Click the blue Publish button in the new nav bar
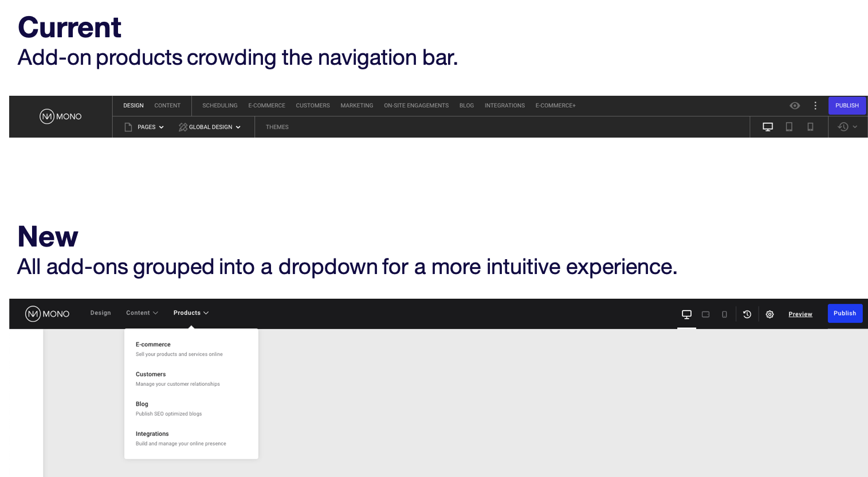Viewport: 868px width, 477px height. coord(845,313)
